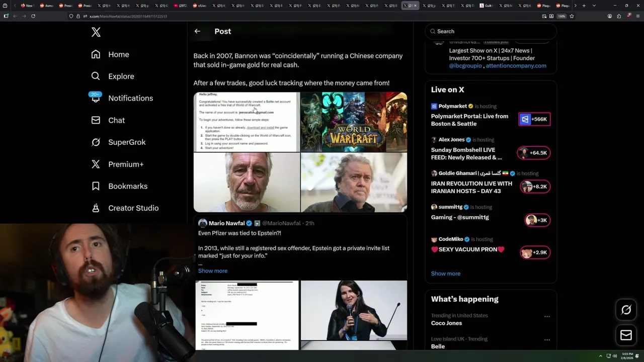Join CodeMiko live with +2.9K
This screenshot has width=644, height=362.
pyautogui.click(x=535, y=252)
